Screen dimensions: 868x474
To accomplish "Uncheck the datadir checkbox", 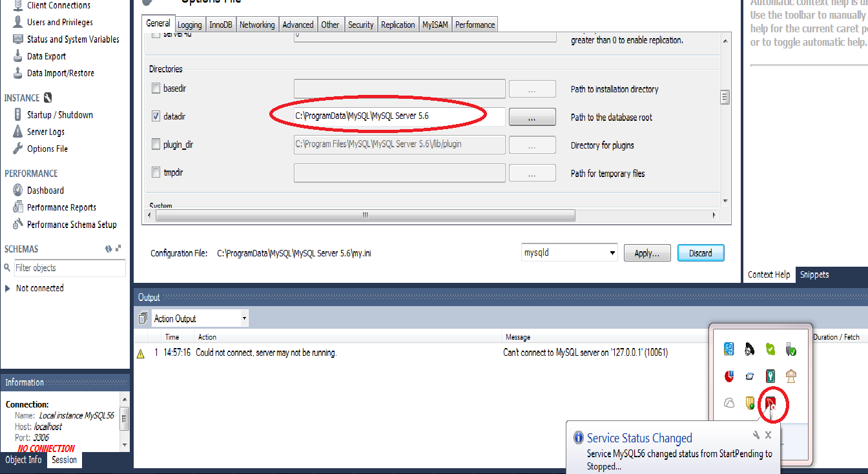I will [156, 117].
